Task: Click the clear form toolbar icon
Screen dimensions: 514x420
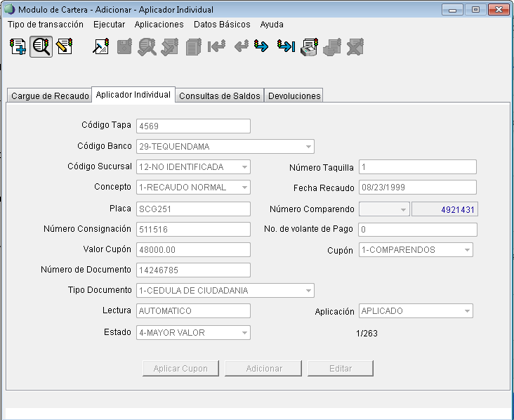Action: click(101, 47)
